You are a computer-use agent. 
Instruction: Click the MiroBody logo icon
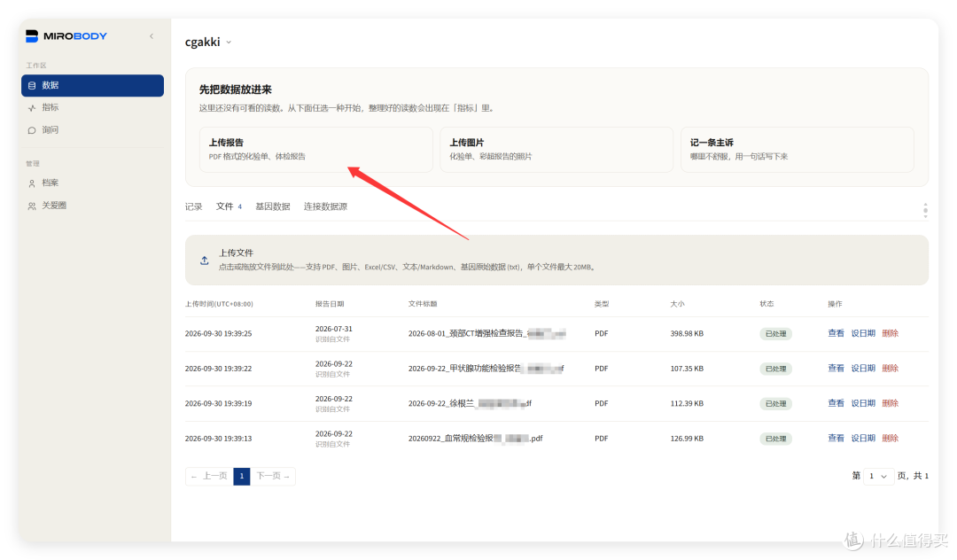(x=32, y=36)
